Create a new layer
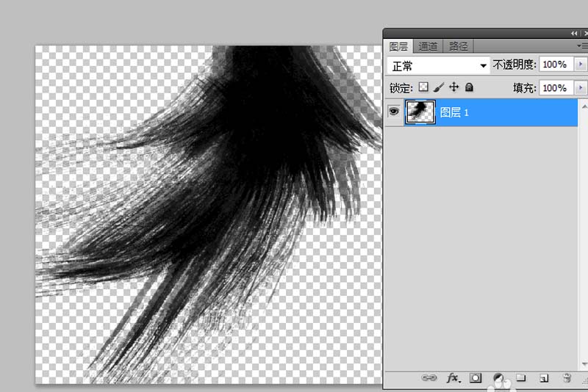This screenshot has height=392, width=588. pos(544,378)
